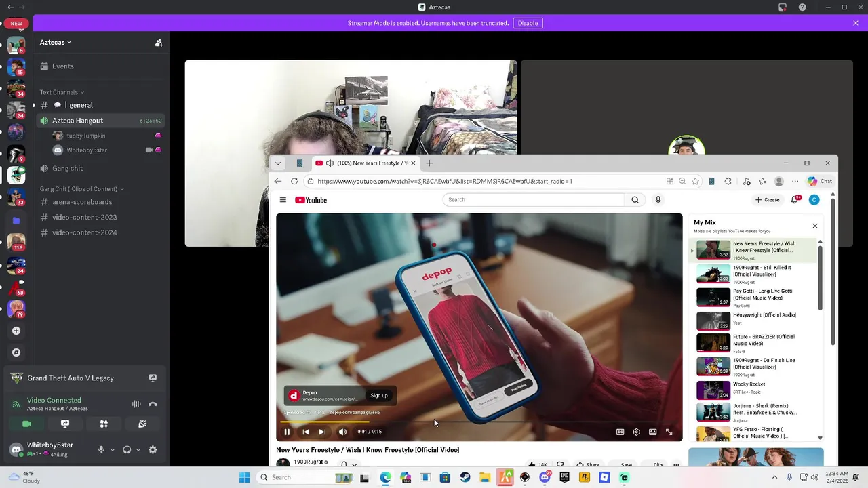
Task: Open Edge tab actions dropdown
Action: [278, 163]
